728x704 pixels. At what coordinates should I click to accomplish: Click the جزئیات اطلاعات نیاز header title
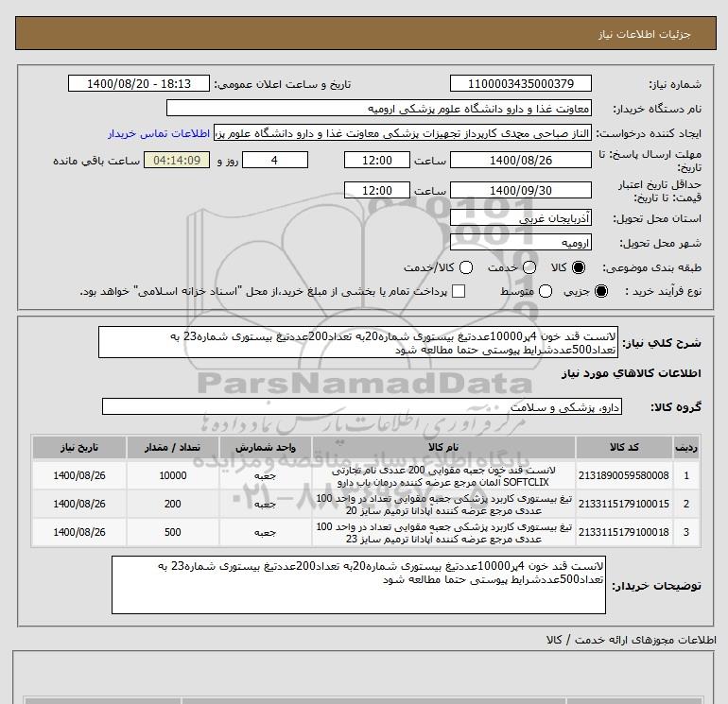coord(645,34)
